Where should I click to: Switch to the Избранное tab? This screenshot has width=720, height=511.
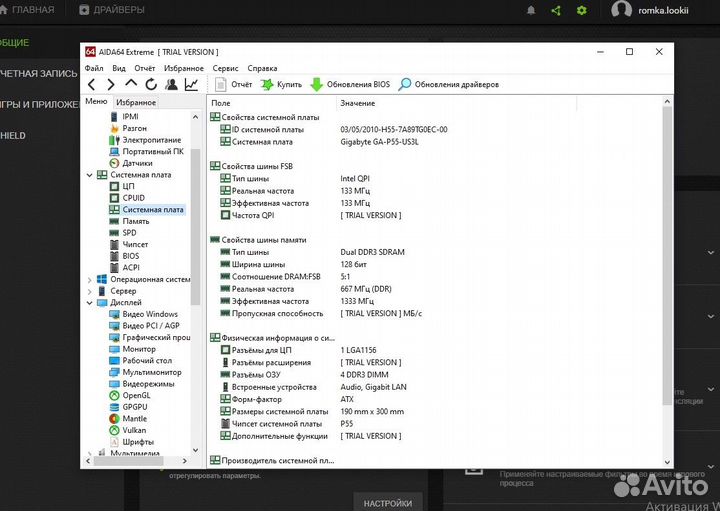(x=135, y=102)
